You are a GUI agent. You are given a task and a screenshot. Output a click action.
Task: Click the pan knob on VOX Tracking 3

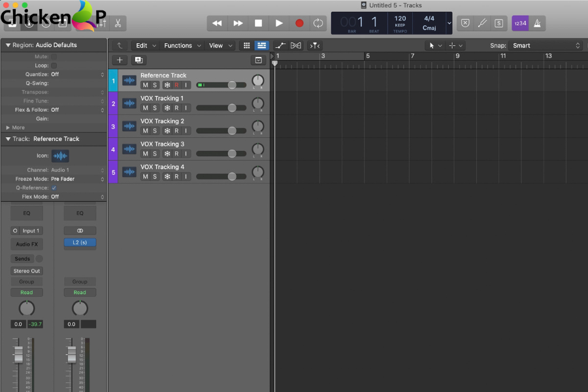coord(256,148)
